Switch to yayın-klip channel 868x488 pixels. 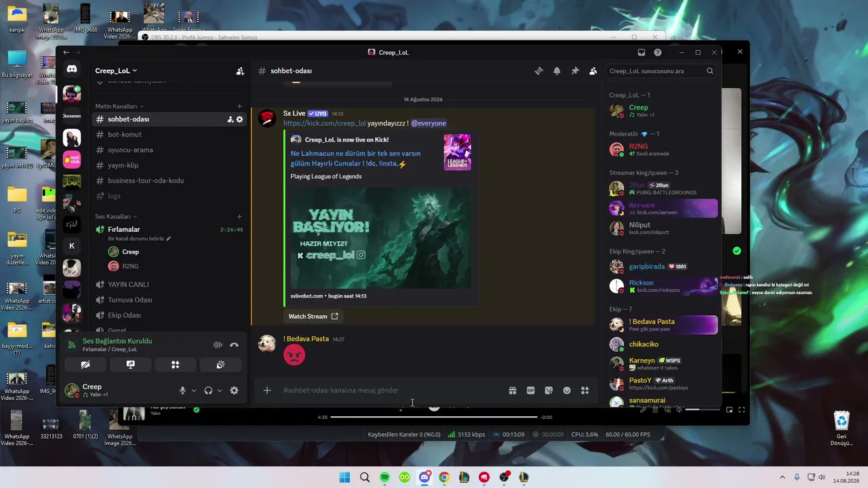(169, 165)
